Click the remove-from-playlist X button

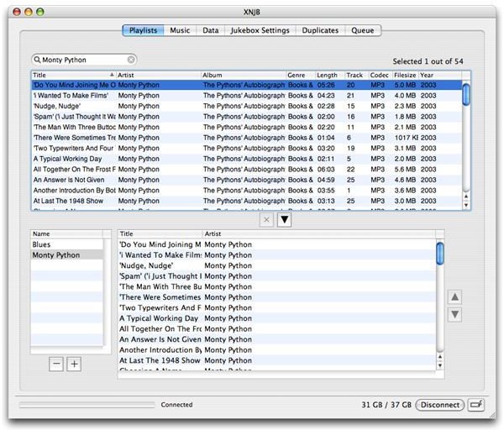pos(266,220)
